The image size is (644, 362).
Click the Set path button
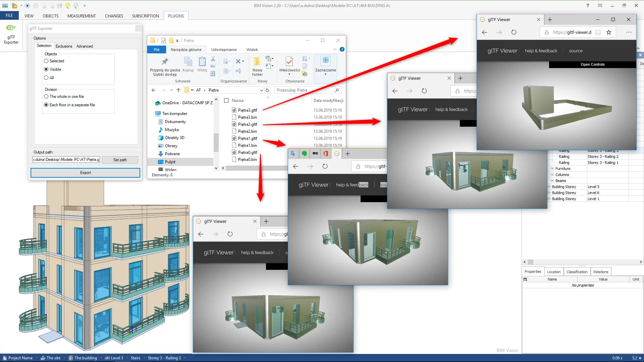pyautogui.click(x=120, y=160)
